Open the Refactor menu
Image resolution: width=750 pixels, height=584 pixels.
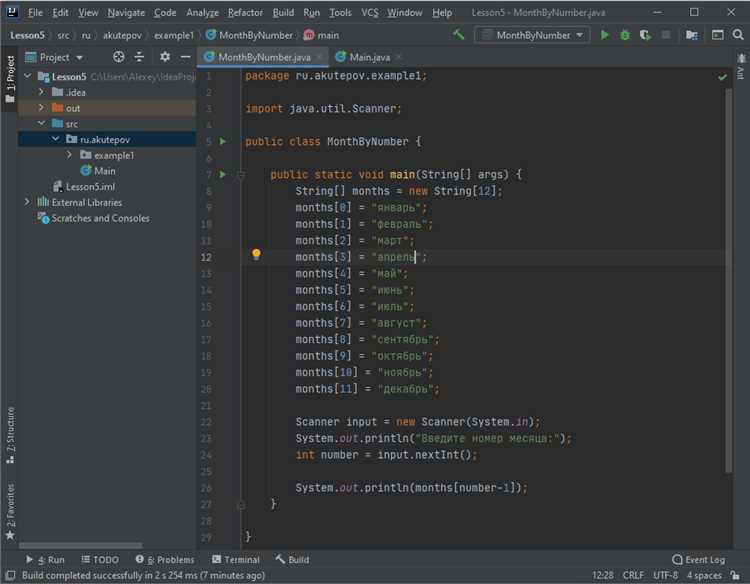click(245, 13)
